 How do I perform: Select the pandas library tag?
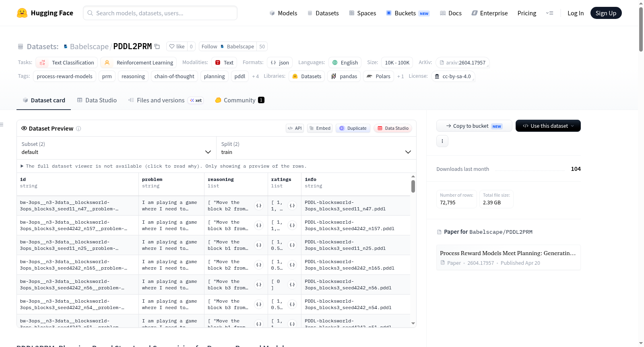click(344, 76)
